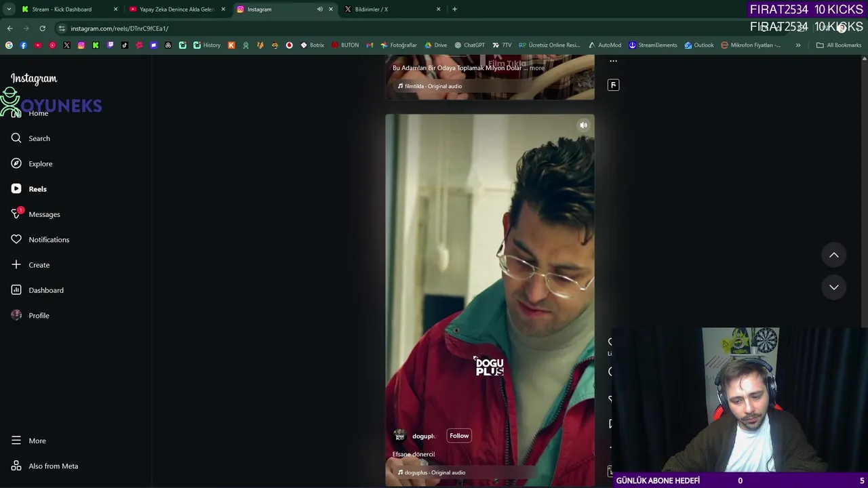Switch to Yapay Zeka Denince YouTube tab

pyautogui.click(x=177, y=9)
